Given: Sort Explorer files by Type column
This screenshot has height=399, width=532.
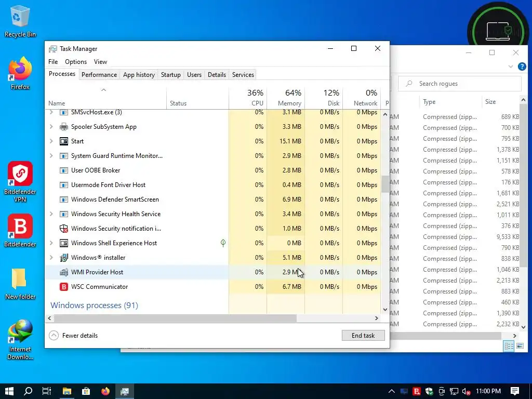Looking at the screenshot, I should tap(451, 102).
